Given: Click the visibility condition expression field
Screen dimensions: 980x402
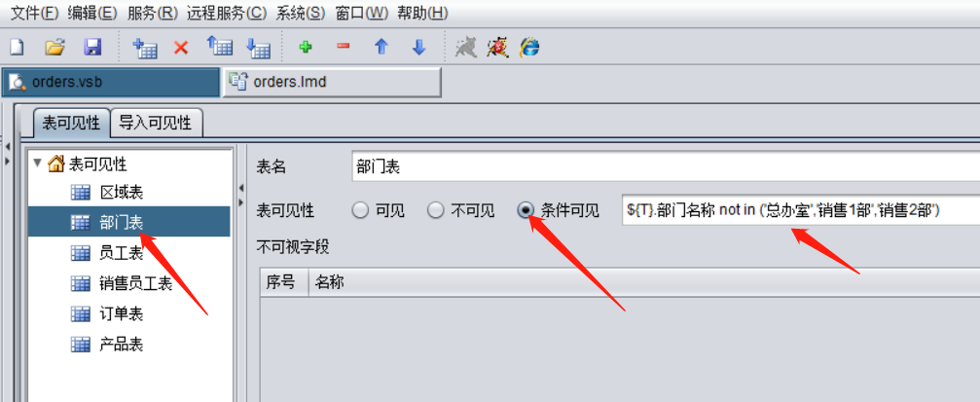Looking at the screenshot, I should 800,211.
